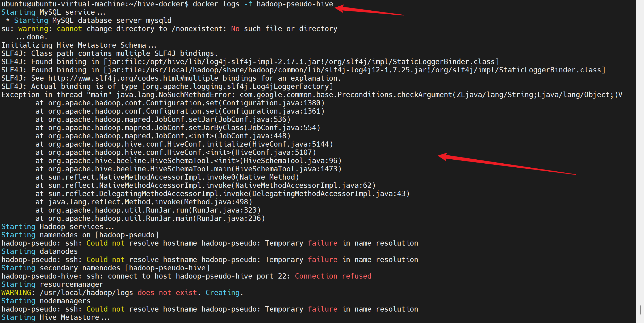The image size is (644, 323).
Task: Click the vertical scrollbar thumb at right edge
Action: 641,310
